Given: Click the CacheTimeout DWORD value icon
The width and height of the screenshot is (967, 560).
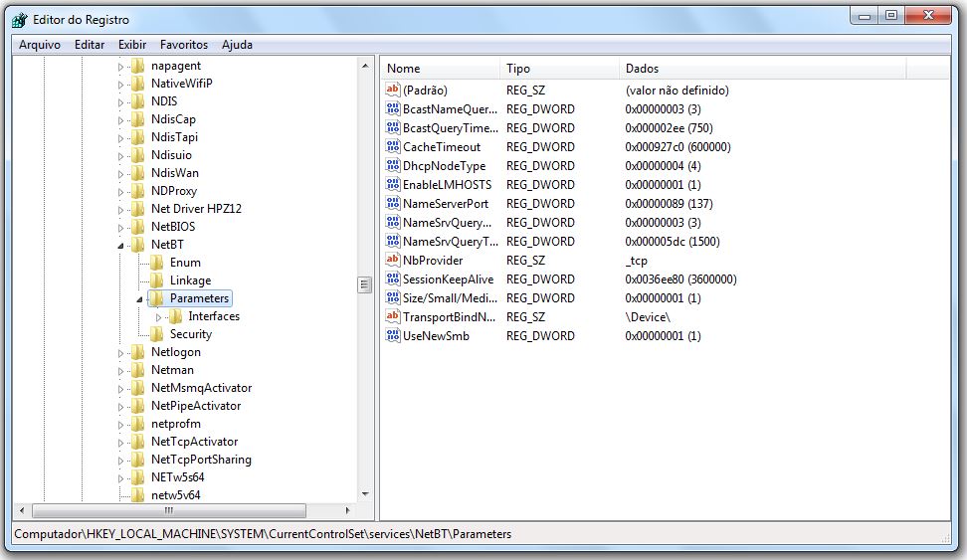Looking at the screenshot, I should point(392,147).
